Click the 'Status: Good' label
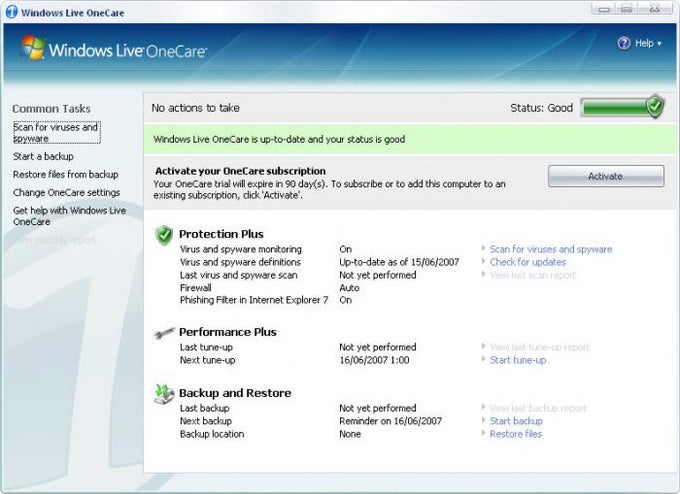This screenshot has width=680, height=494. pyautogui.click(x=541, y=108)
